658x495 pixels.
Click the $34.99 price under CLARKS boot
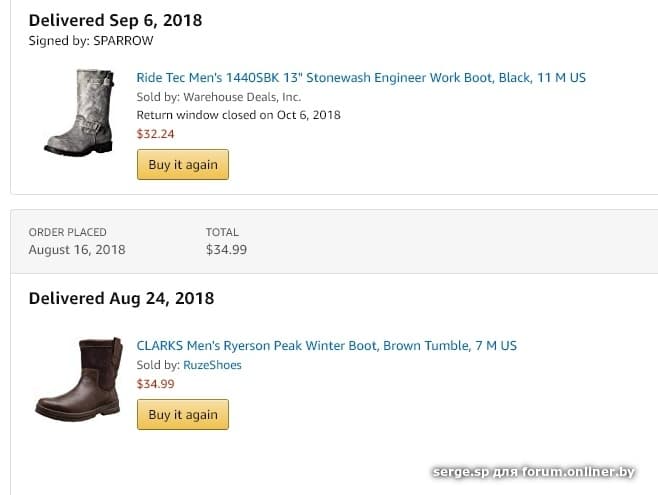[x=155, y=383]
